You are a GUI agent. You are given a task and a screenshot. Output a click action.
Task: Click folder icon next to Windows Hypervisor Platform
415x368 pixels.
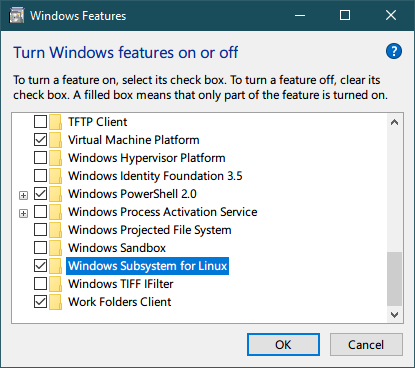[x=55, y=158]
